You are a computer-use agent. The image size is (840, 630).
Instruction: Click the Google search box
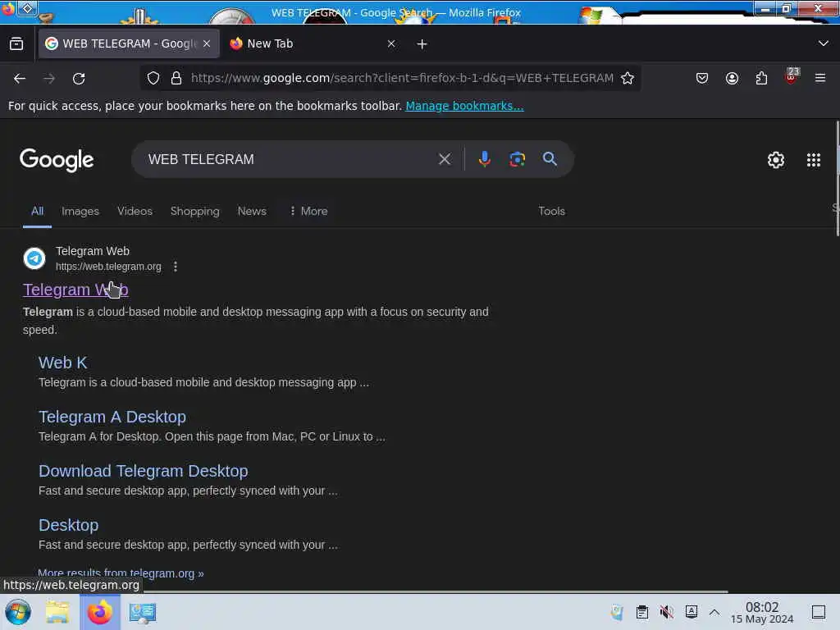(290, 159)
